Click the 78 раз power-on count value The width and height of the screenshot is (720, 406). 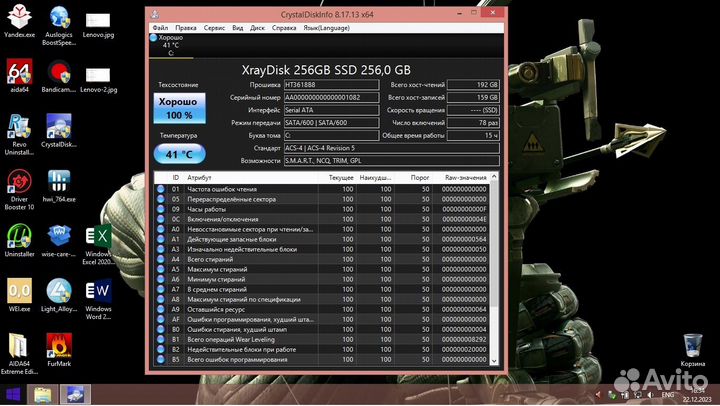473,123
